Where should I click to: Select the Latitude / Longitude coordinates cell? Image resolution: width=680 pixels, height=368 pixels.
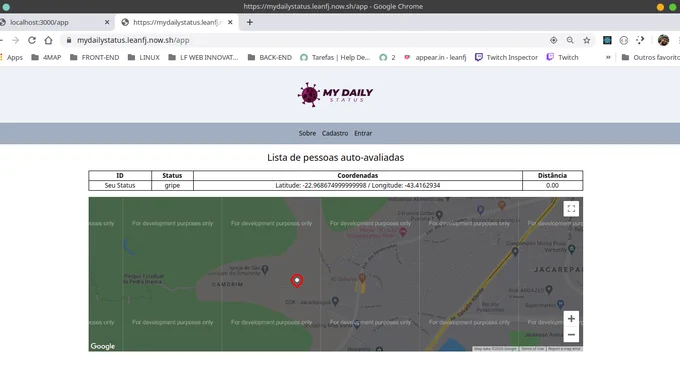click(358, 186)
